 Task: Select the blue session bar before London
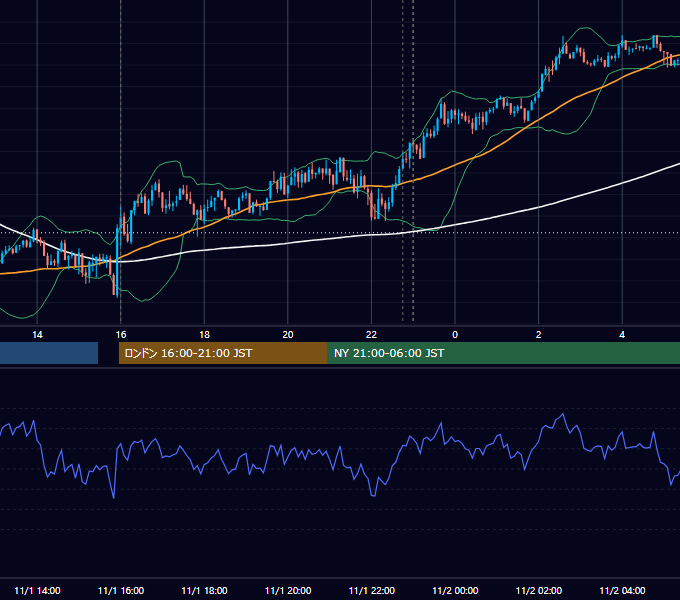pos(49,353)
